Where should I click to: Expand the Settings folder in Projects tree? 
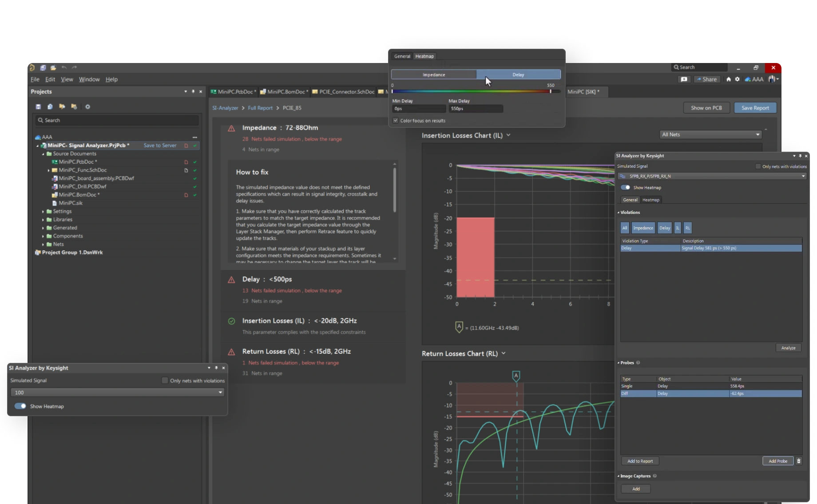pyautogui.click(x=43, y=212)
